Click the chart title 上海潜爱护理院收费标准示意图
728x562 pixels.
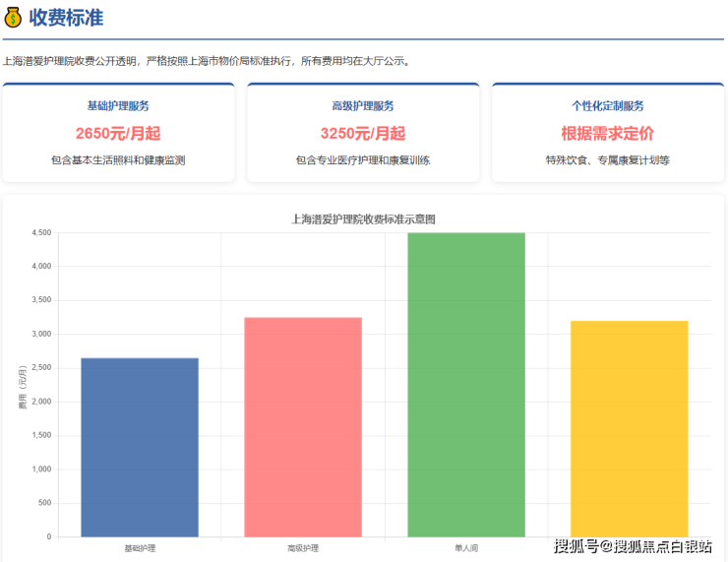click(363, 219)
